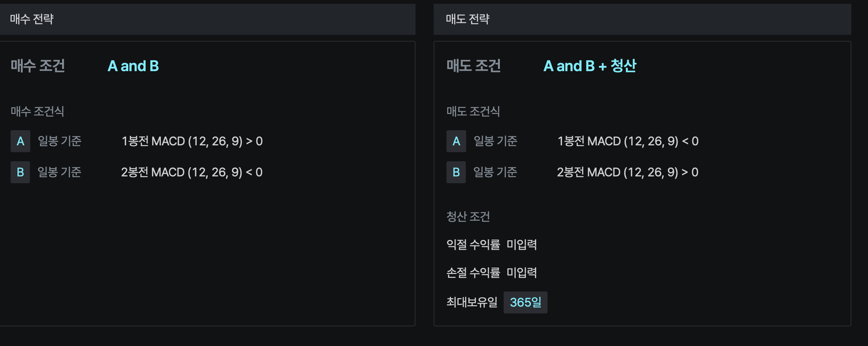
Task: Select the 365일 max holding days badge
Action: click(x=525, y=302)
